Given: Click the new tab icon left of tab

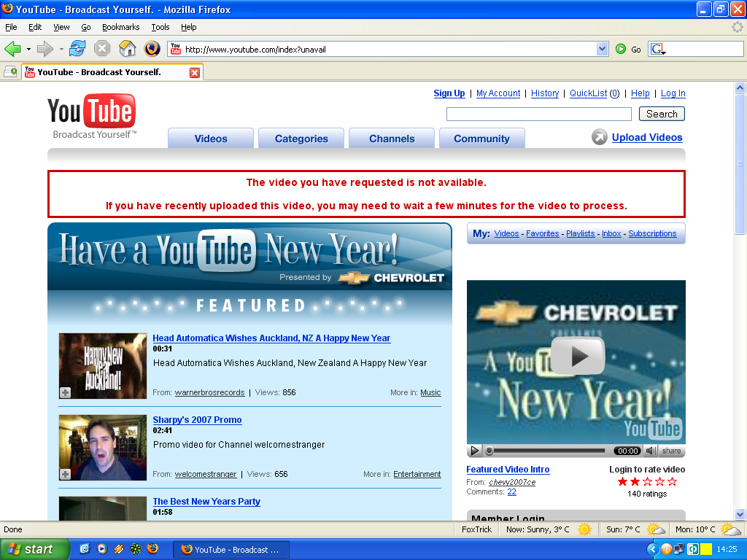Looking at the screenshot, I should coord(10,72).
